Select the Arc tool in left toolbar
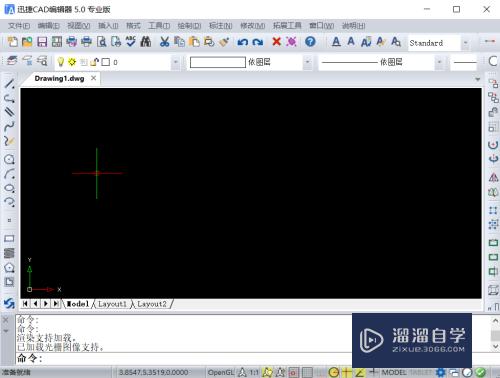 coord(9,174)
